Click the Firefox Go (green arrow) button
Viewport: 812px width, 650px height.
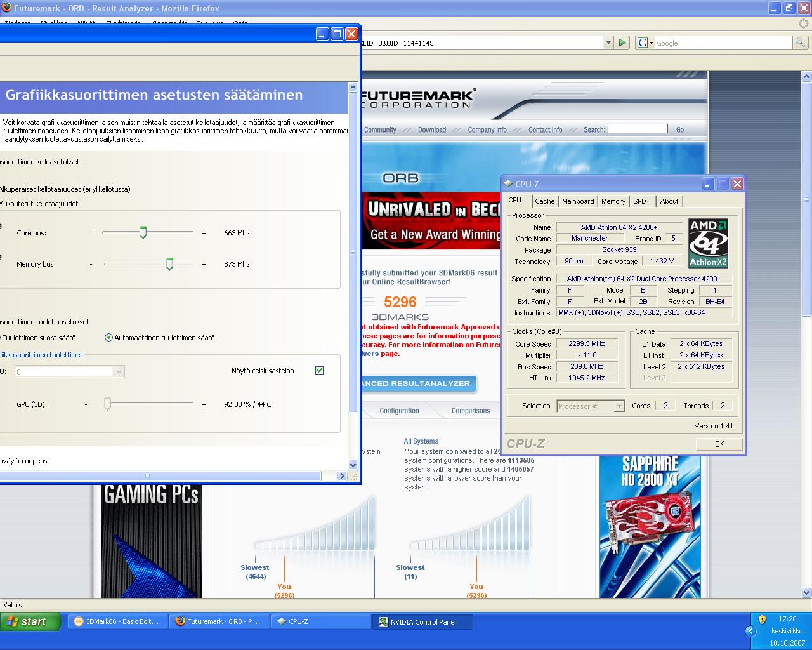(622, 43)
